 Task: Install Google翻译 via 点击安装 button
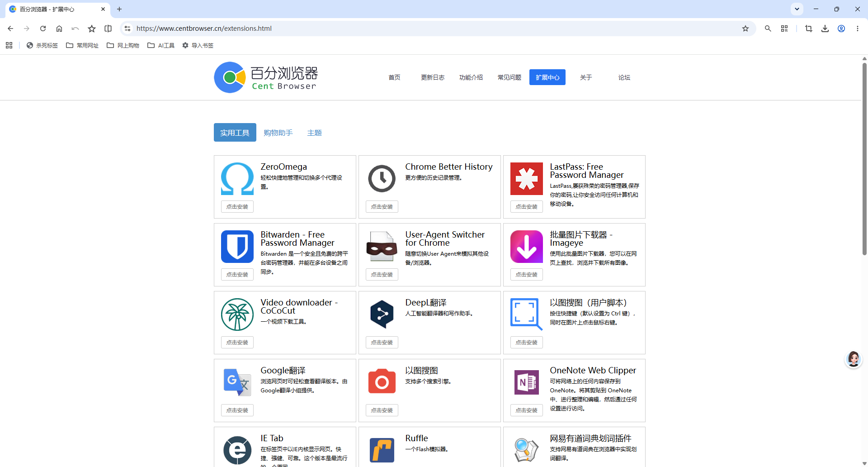(237, 410)
